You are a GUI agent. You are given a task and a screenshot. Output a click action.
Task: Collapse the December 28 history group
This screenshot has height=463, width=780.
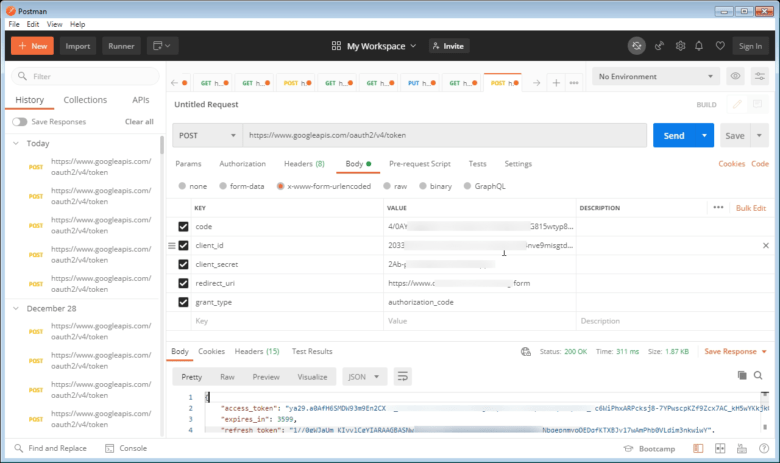pyautogui.click(x=16, y=308)
